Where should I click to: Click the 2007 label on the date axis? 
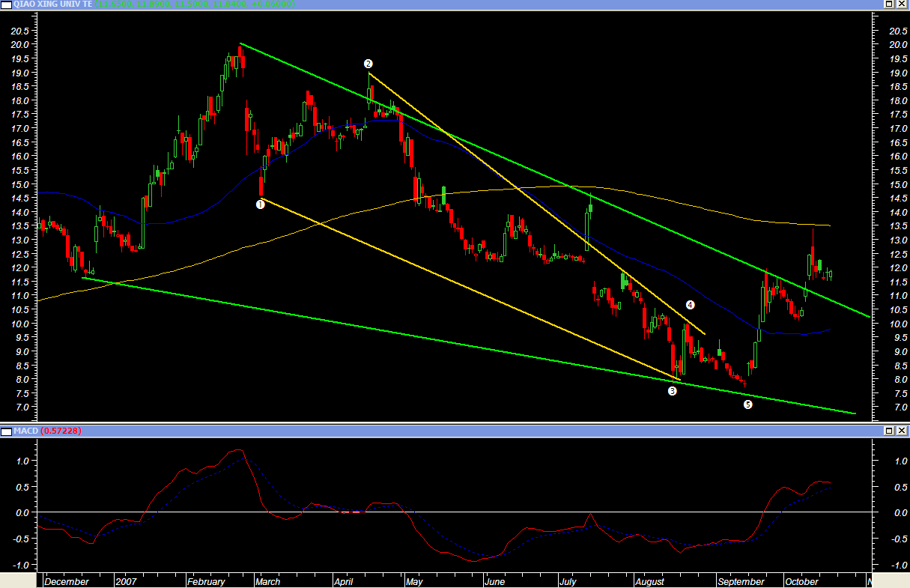[x=127, y=581]
